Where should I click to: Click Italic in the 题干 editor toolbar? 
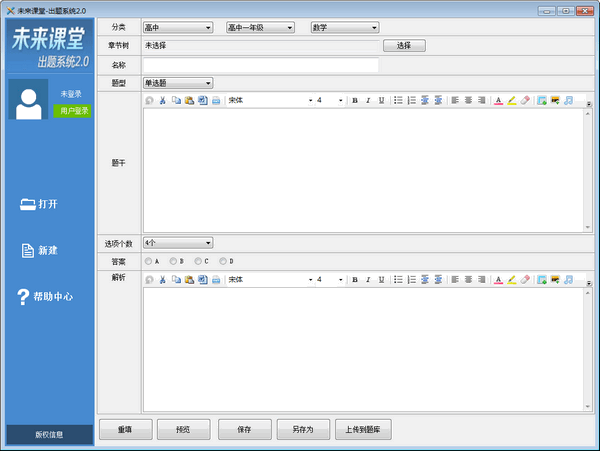point(368,100)
